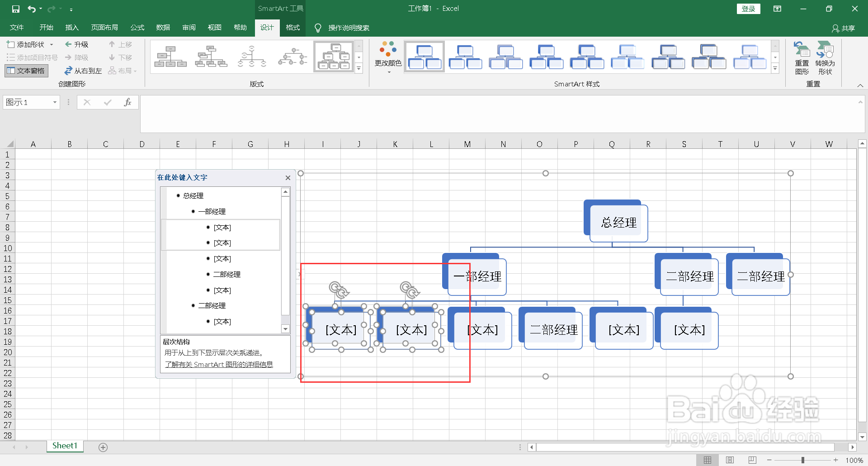Image resolution: width=868 pixels, height=466 pixels.
Task: Switch to the 格式 tab
Action: point(293,28)
